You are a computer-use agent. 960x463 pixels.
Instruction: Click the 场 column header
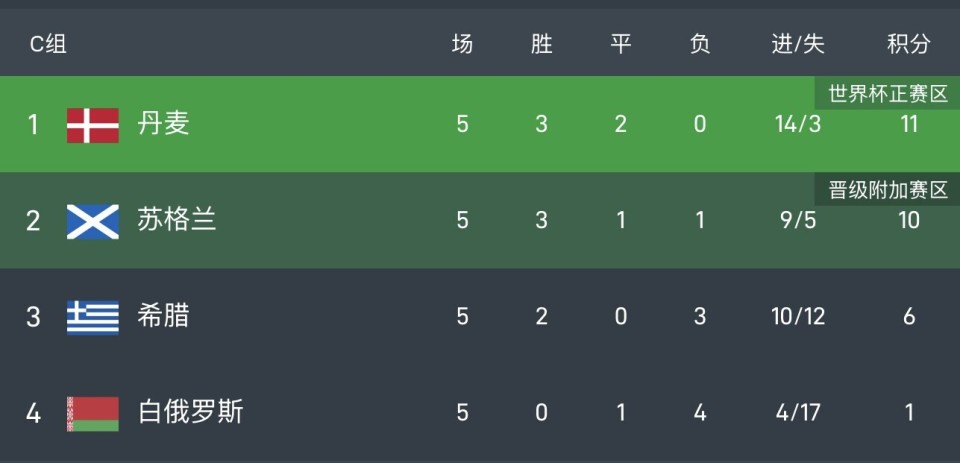click(x=462, y=44)
